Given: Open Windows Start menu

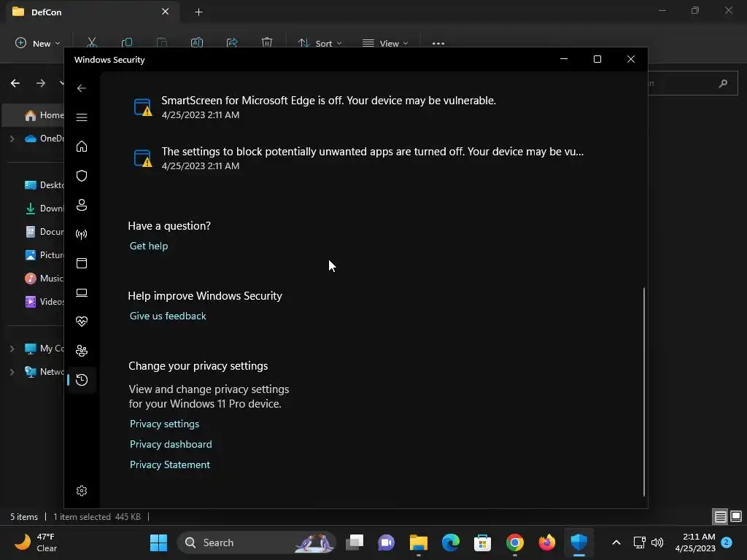Looking at the screenshot, I should (158, 542).
